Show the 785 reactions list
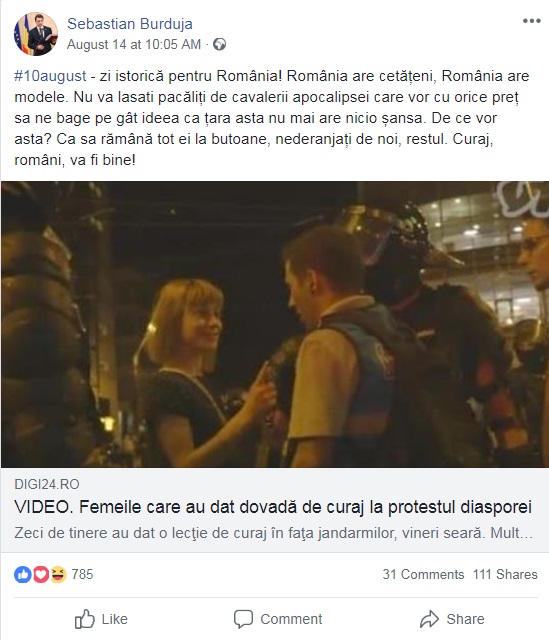549x640 pixels. (82, 574)
